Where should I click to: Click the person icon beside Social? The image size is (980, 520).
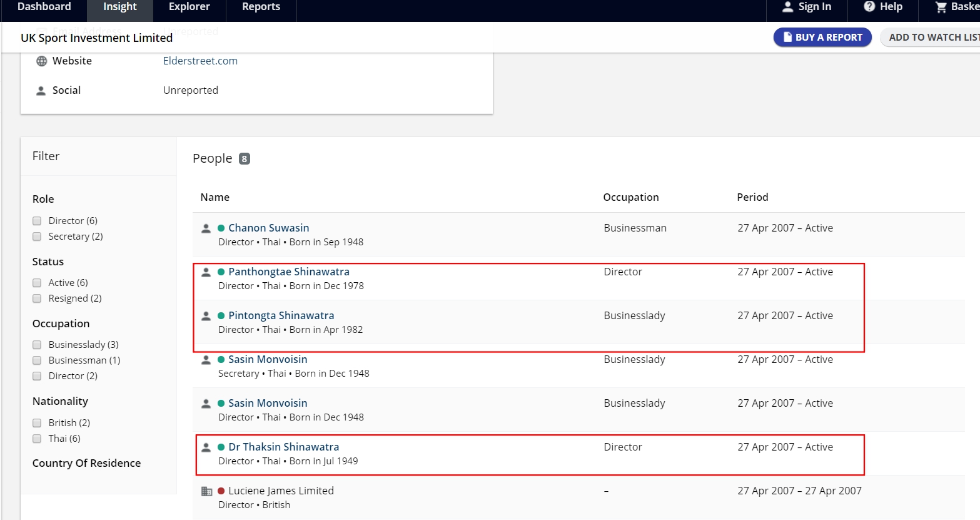pyautogui.click(x=41, y=91)
